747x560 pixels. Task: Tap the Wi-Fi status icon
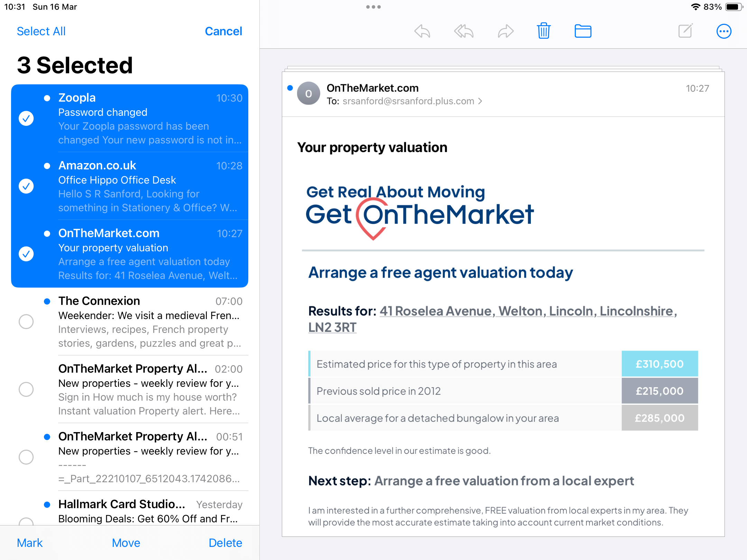[x=695, y=7]
